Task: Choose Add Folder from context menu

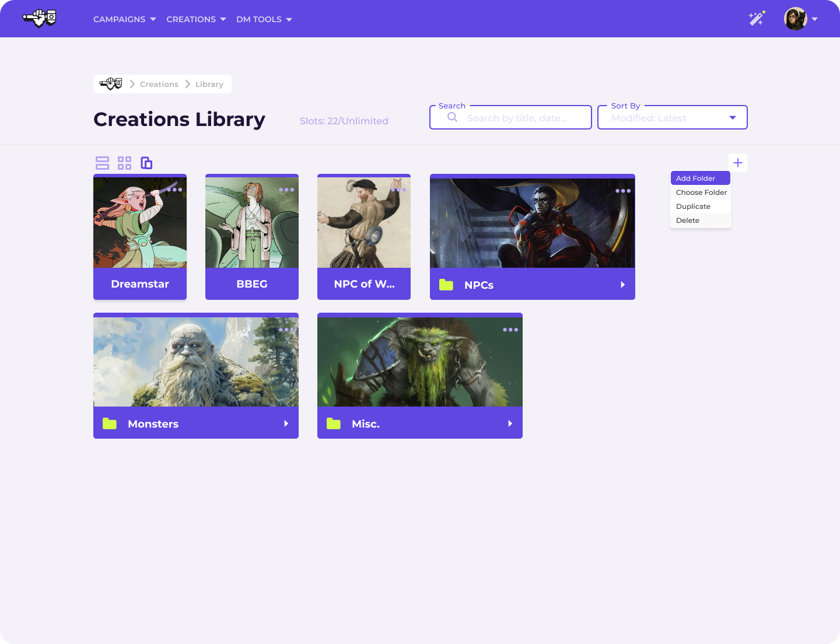Action: [700, 178]
